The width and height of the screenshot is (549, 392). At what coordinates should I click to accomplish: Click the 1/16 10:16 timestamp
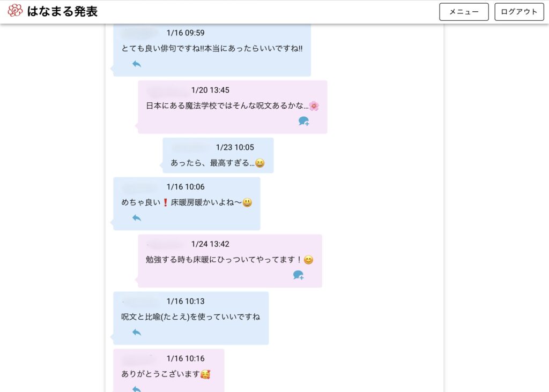pyautogui.click(x=186, y=359)
